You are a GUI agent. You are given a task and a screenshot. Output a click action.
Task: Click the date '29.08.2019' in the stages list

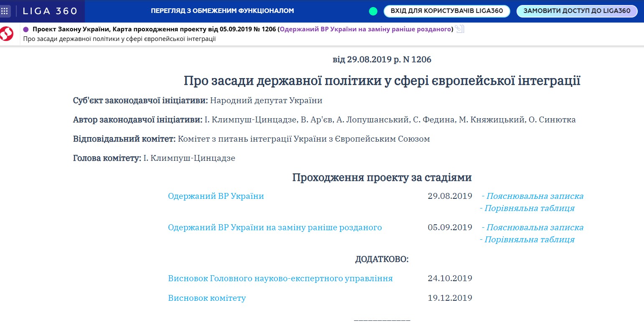coord(450,196)
